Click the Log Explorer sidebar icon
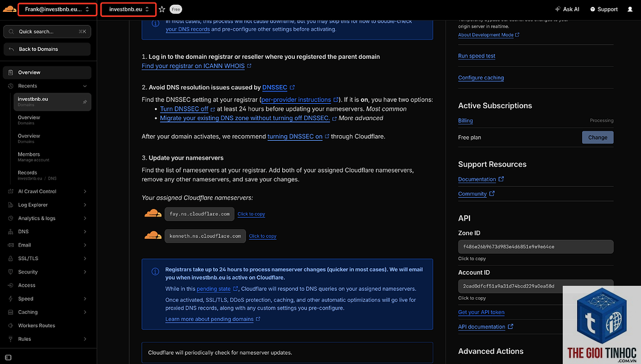This screenshot has width=641, height=364. click(x=11, y=205)
